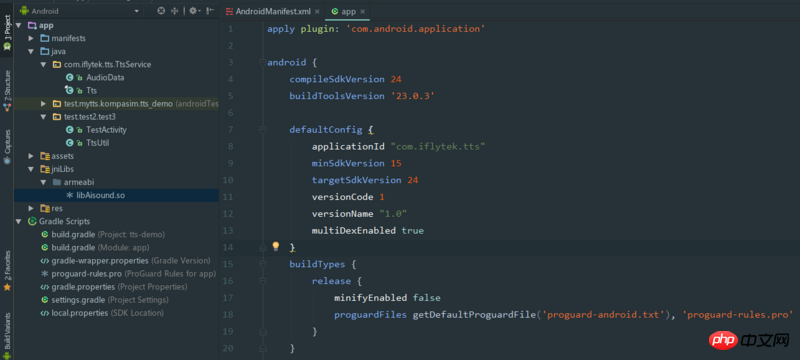Click the AudioData class icon
The image size is (800, 360).
(x=69, y=78)
